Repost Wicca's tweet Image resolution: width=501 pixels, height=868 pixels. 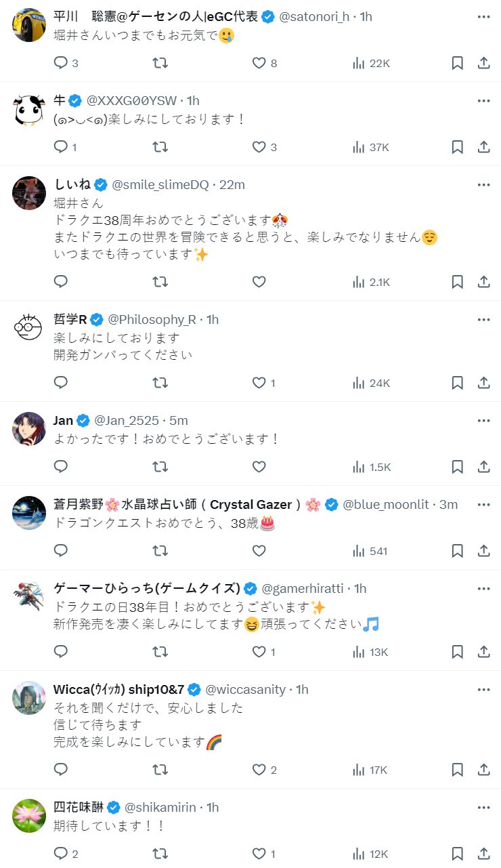[160, 770]
